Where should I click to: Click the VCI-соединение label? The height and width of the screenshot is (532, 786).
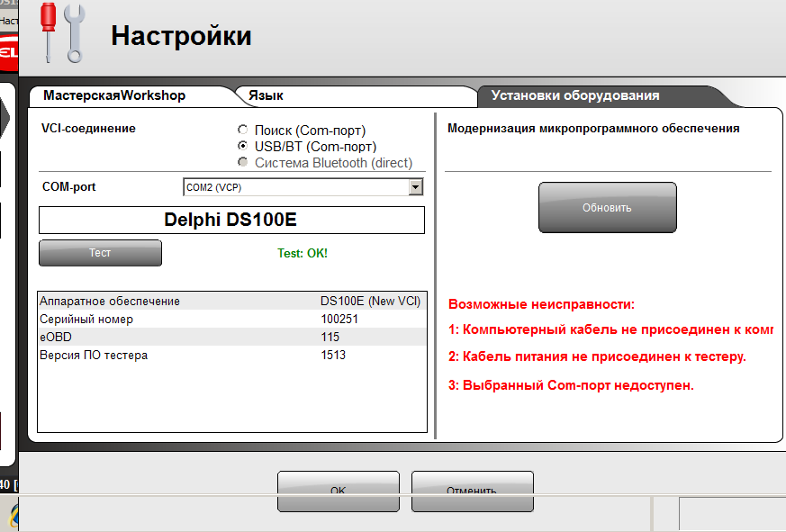pos(88,129)
